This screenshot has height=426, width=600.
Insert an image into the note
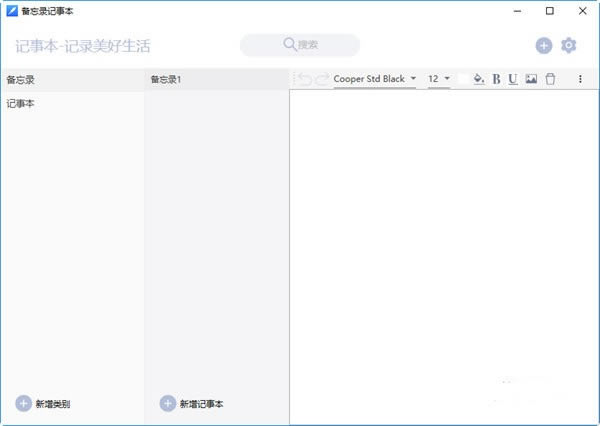531,79
